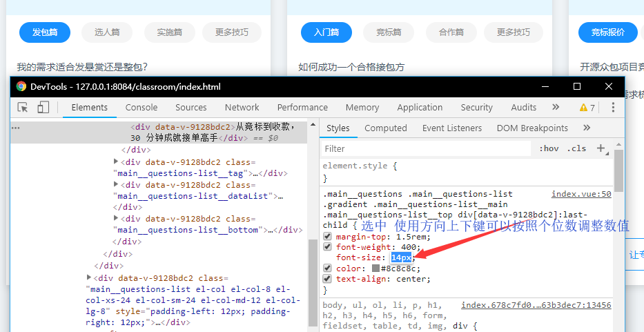This screenshot has width=644, height=332.
Task: Toggle the .cls classes button
Action: coord(576,148)
